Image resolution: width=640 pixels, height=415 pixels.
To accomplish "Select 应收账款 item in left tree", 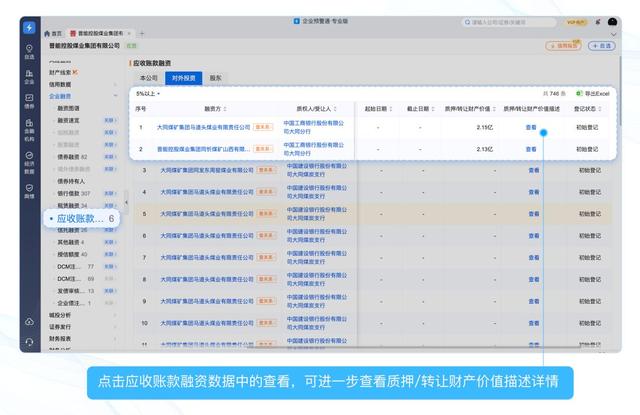I will pyautogui.click(x=81, y=218).
